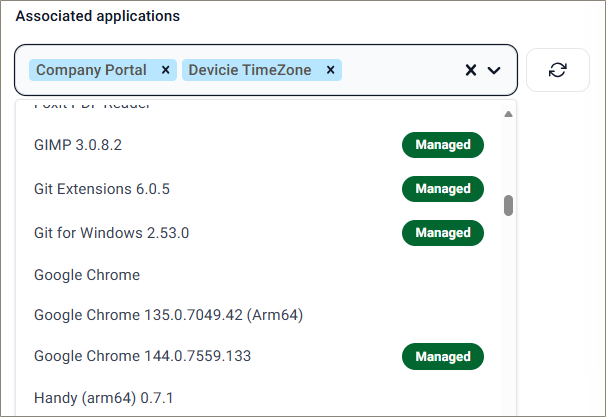606x417 pixels.
Task: Select GIMP 3.0.8.2 from list
Action: [78, 145]
